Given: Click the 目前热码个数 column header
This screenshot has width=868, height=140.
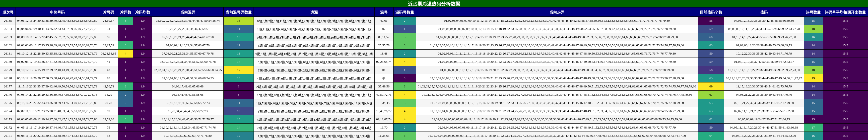Looking at the screenshot, I should [711, 12].
